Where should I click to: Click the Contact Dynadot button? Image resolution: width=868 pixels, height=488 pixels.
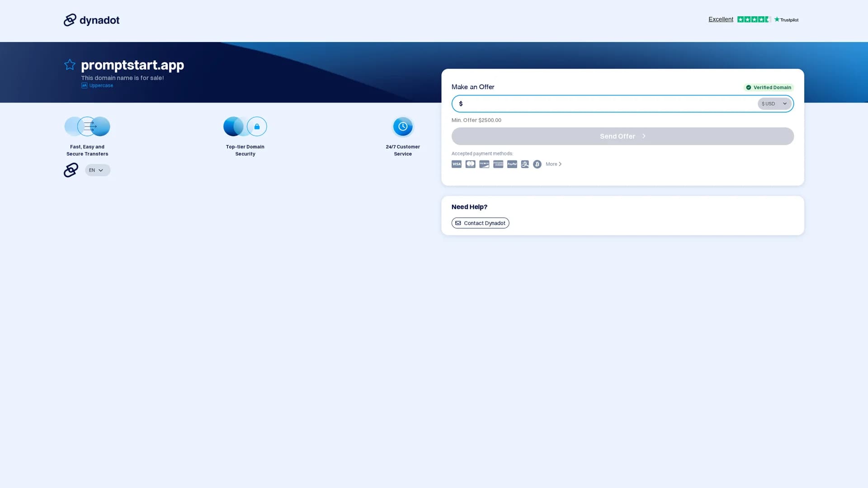[x=480, y=223]
